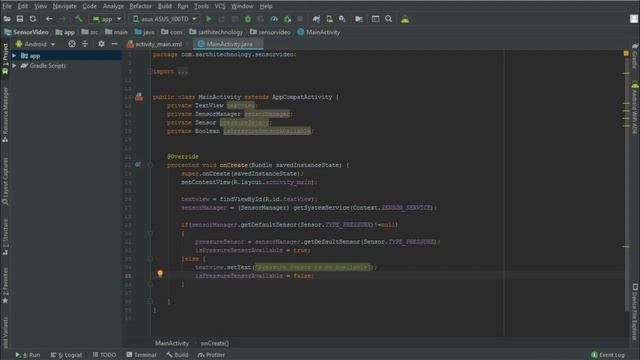The image size is (640, 360).
Task: Open the Event Log button
Action: coord(608,355)
